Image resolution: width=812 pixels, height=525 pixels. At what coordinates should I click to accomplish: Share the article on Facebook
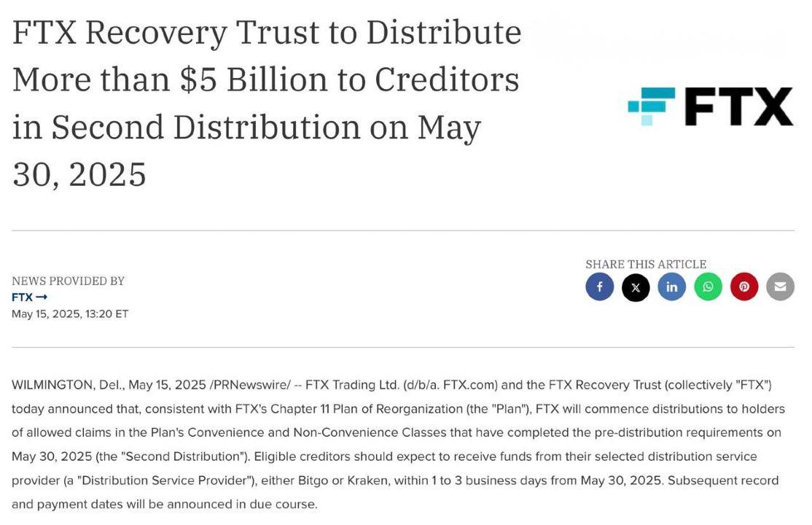pyautogui.click(x=599, y=287)
